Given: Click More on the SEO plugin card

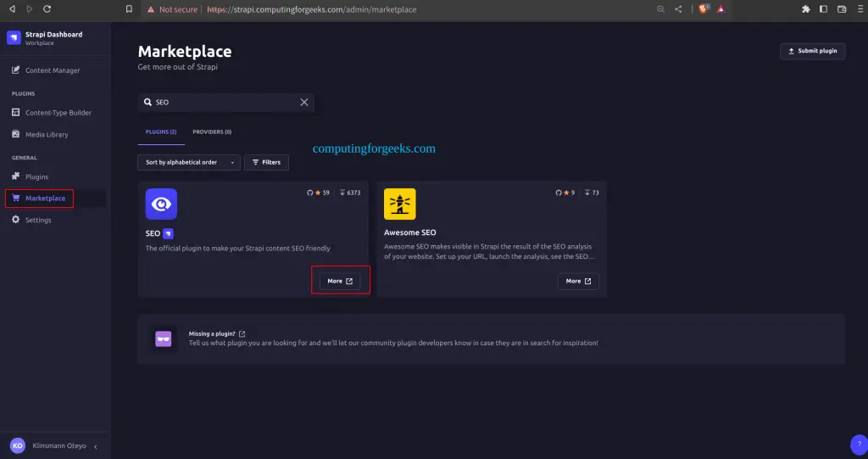Looking at the screenshot, I should 340,281.
